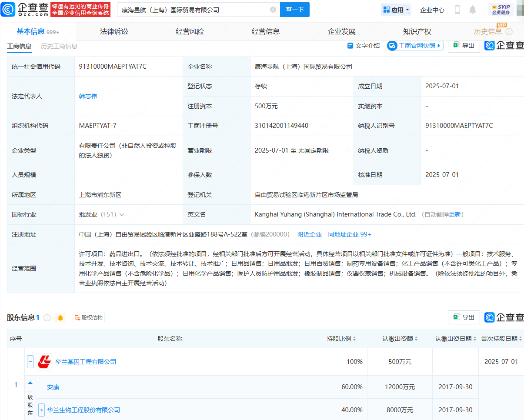
Task: Open the 应用 dropdown menu
Action: [x=396, y=10]
